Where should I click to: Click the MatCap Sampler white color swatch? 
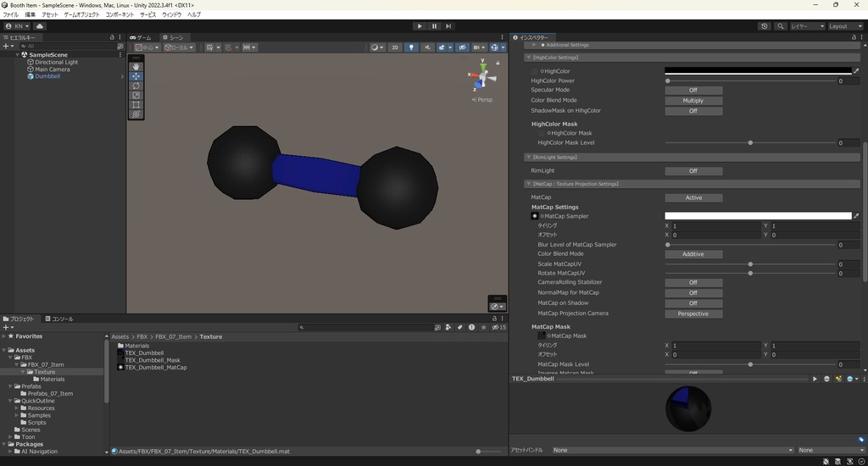click(758, 216)
